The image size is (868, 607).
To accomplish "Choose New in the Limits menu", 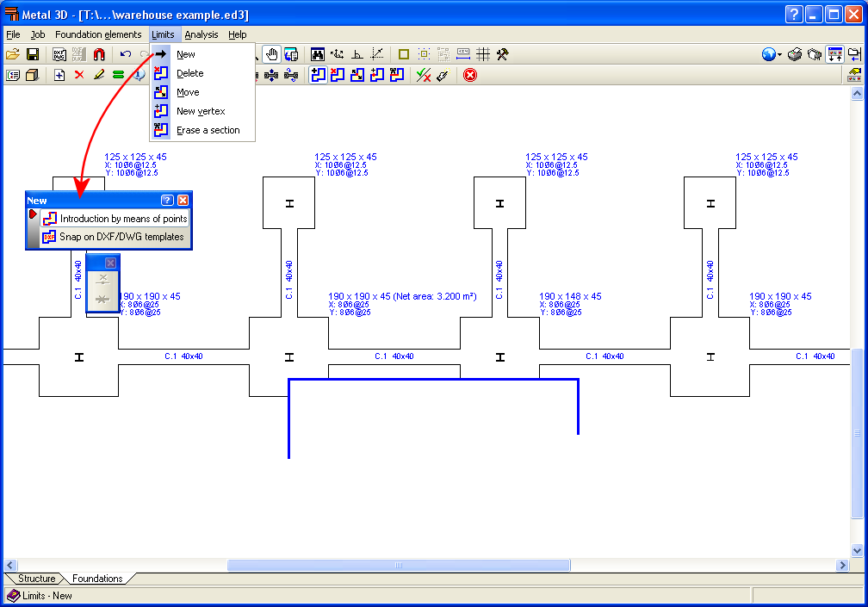I will tap(202, 54).
